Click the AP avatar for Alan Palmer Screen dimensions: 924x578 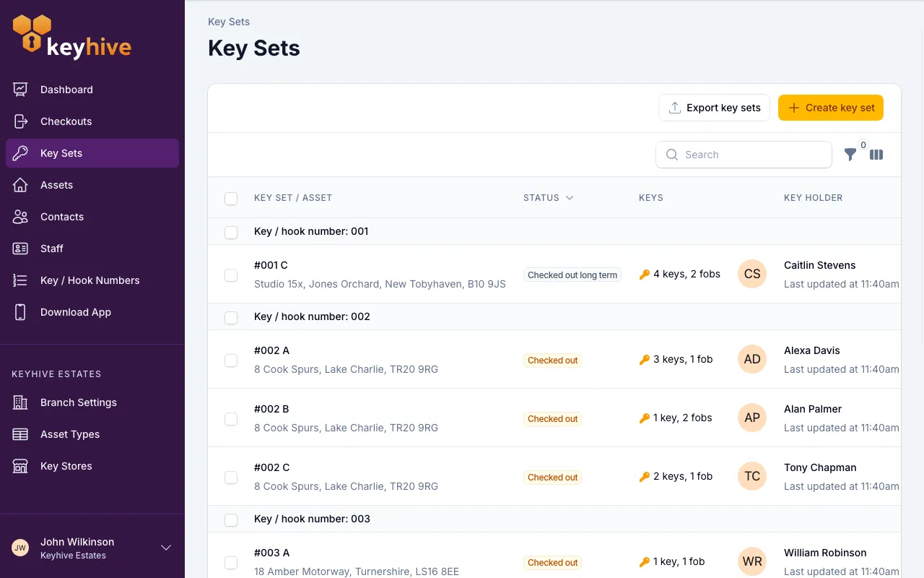(x=752, y=418)
